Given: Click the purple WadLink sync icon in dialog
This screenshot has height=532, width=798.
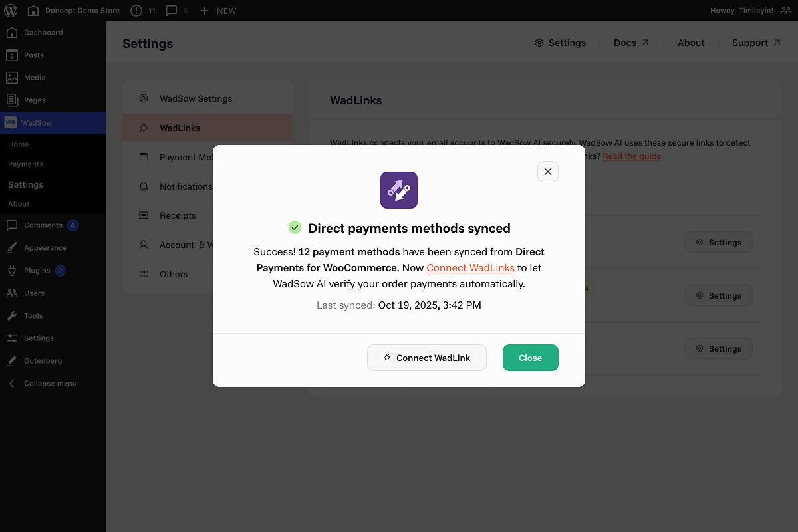Looking at the screenshot, I should click(399, 190).
